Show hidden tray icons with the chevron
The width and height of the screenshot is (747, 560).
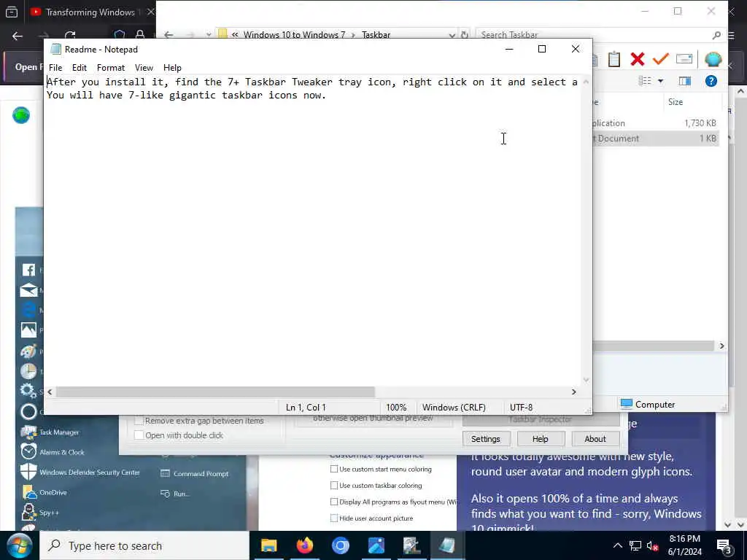pos(617,545)
